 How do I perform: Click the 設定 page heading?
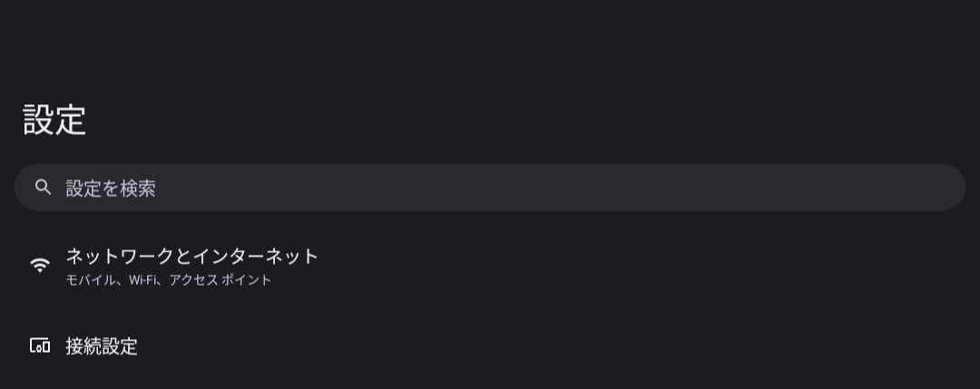point(54,121)
